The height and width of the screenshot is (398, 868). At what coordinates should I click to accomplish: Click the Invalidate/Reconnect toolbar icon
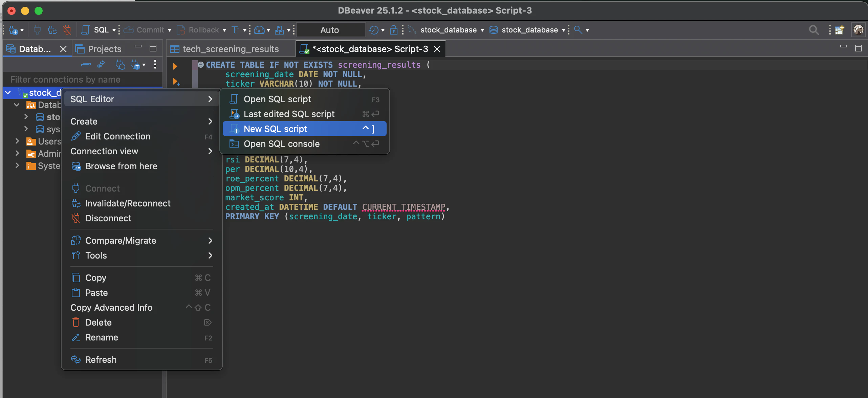click(52, 30)
